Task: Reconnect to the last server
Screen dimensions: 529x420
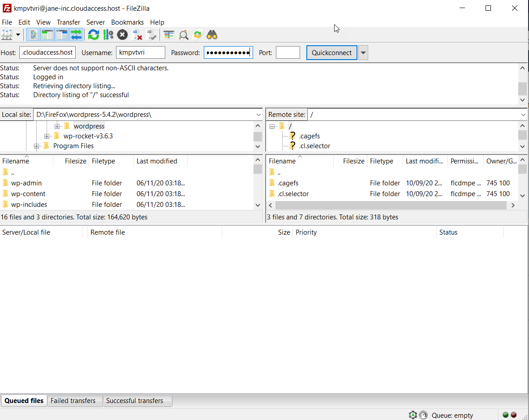Action: click(x=151, y=35)
